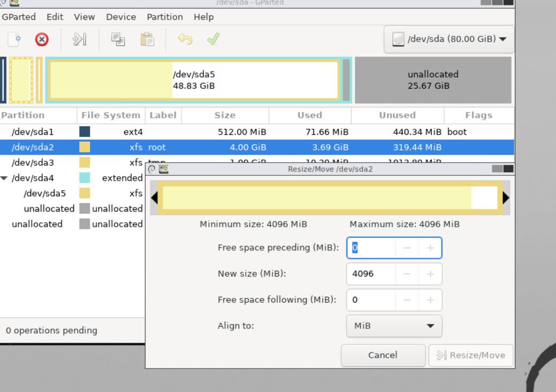Click the Label column header
556x392 pixels.
pyautogui.click(x=163, y=115)
